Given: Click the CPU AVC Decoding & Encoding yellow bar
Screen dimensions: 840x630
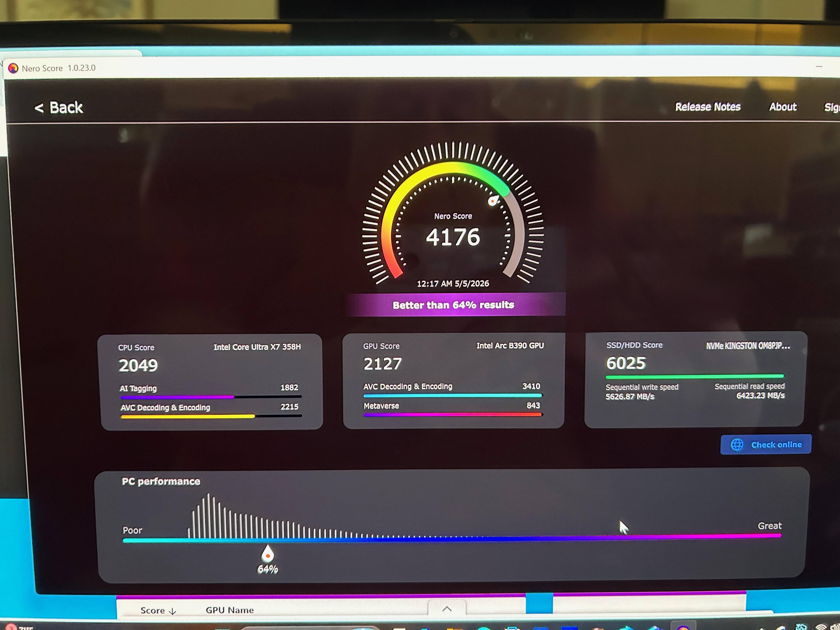Looking at the screenshot, I should [x=211, y=416].
